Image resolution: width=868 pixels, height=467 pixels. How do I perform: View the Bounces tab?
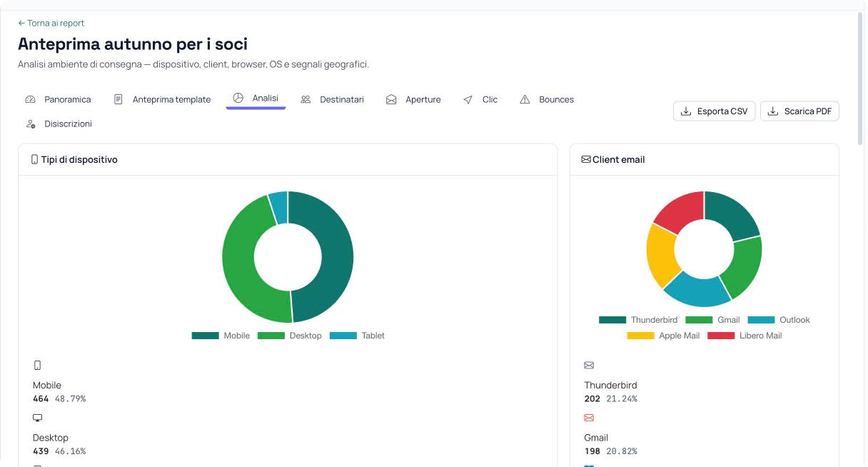[x=547, y=99]
